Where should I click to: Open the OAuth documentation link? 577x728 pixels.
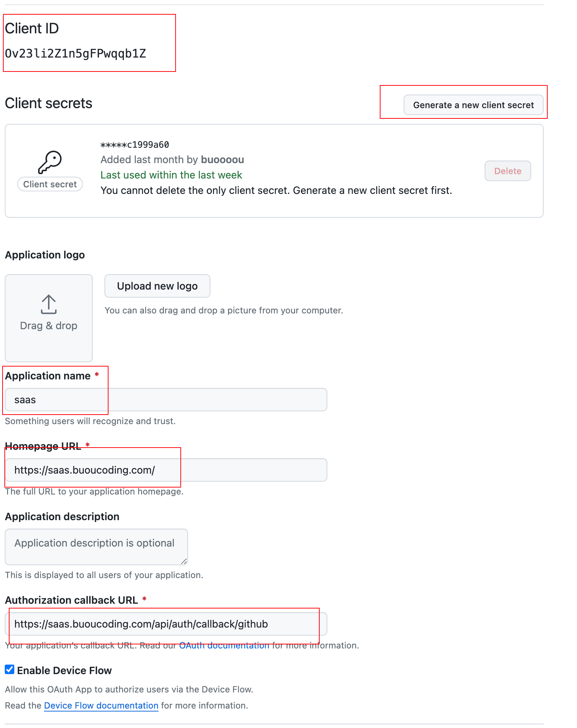224,645
